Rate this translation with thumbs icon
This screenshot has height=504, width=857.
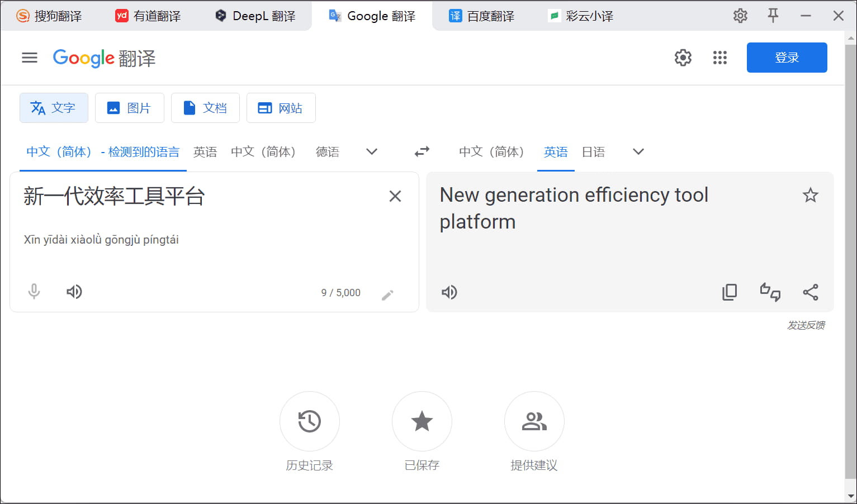pos(770,292)
